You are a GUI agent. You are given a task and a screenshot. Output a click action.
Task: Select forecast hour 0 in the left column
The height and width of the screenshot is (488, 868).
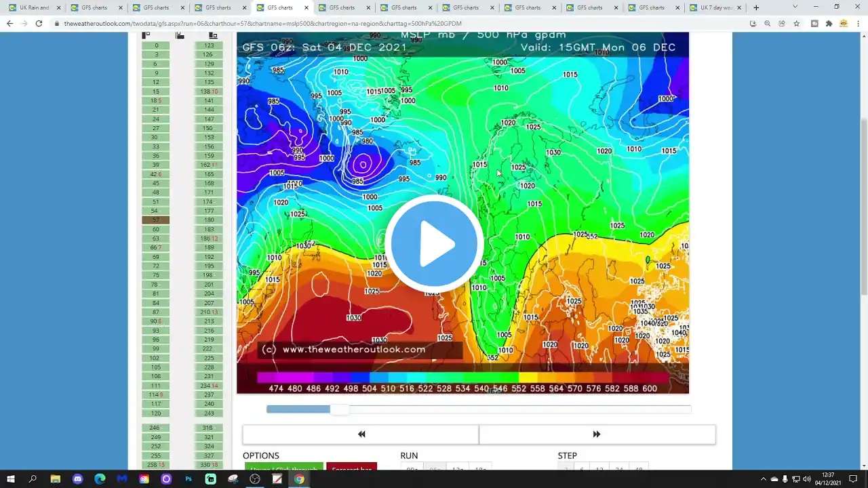pyautogui.click(x=156, y=45)
